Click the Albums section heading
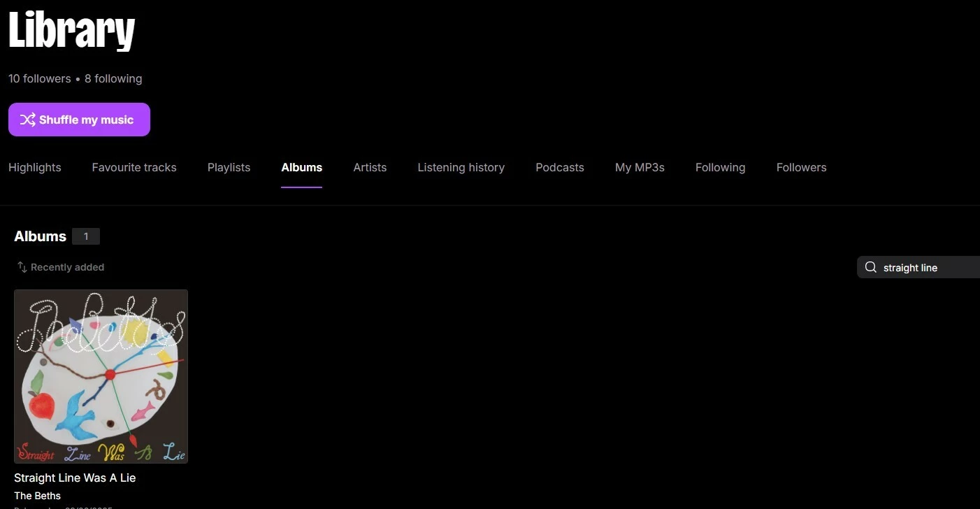980x509 pixels. click(x=41, y=236)
